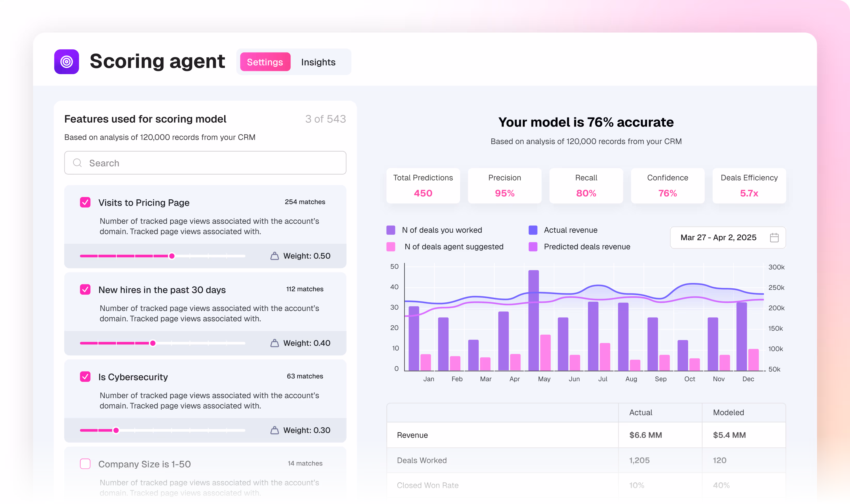
Task: Focus the features Search input field
Action: click(x=210, y=163)
